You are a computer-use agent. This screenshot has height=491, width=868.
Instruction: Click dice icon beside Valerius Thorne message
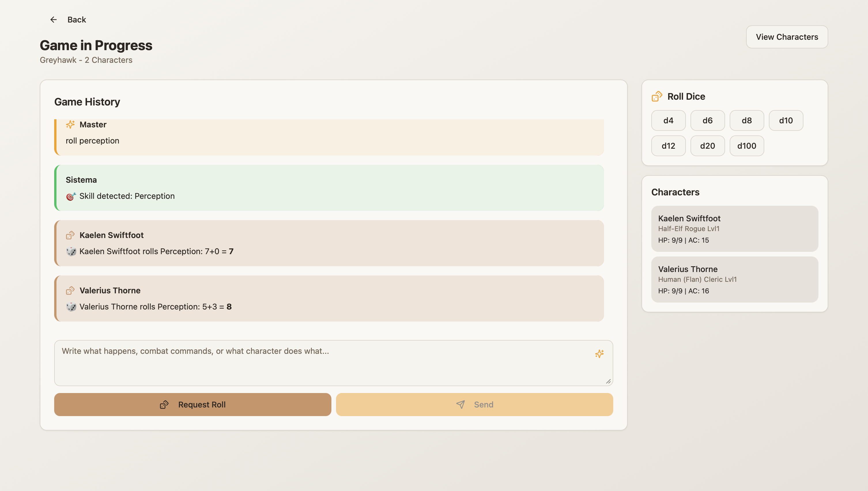click(x=70, y=290)
